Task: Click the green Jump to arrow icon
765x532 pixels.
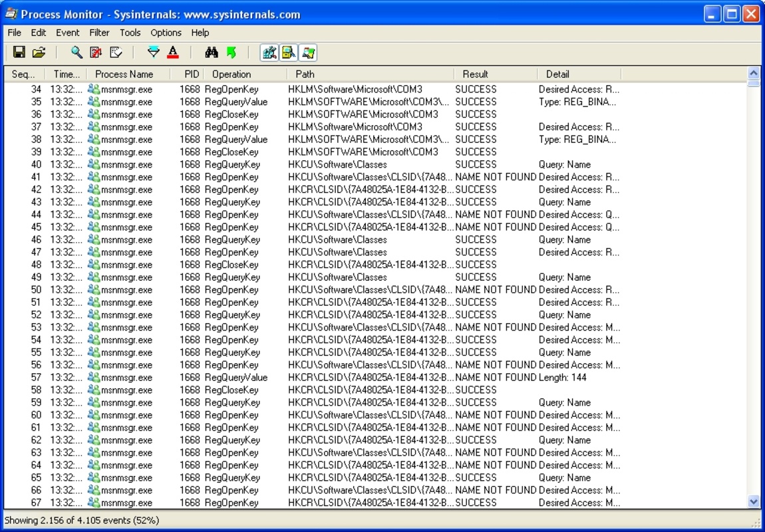Action: click(x=231, y=53)
